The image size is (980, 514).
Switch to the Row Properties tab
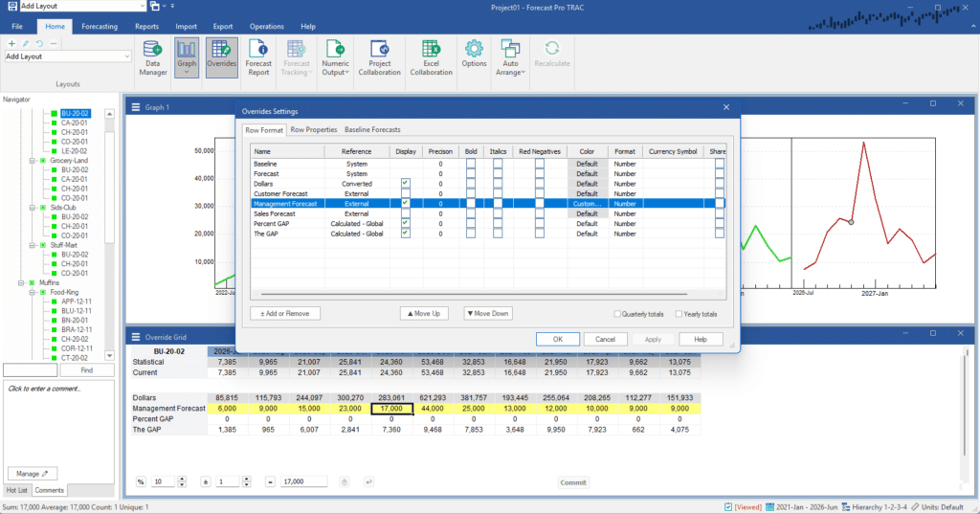tap(314, 129)
